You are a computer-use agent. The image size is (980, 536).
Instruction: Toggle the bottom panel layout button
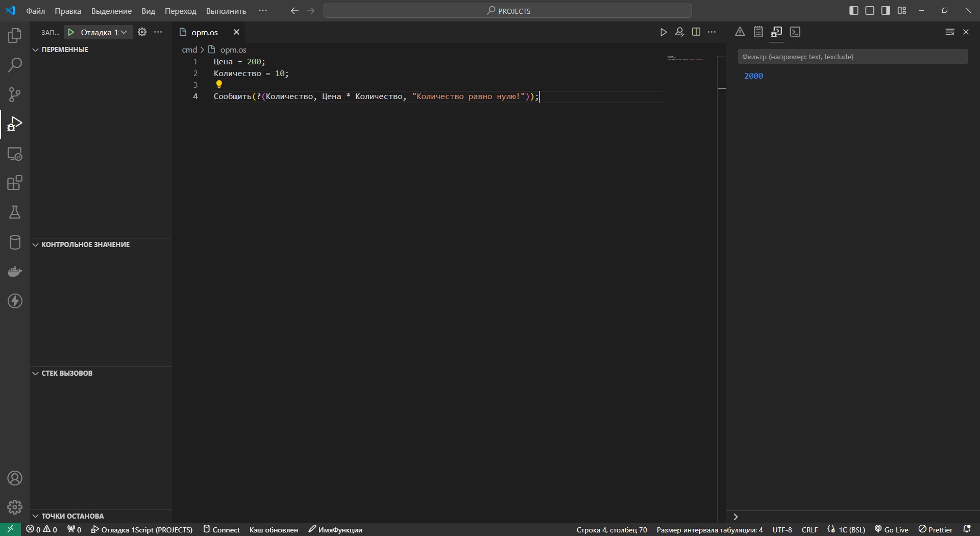[870, 11]
